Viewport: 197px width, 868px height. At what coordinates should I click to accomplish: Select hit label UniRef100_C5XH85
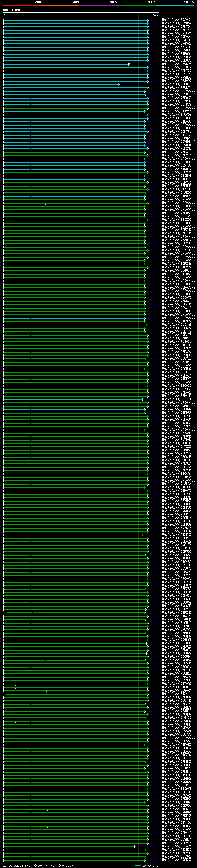click(x=177, y=50)
